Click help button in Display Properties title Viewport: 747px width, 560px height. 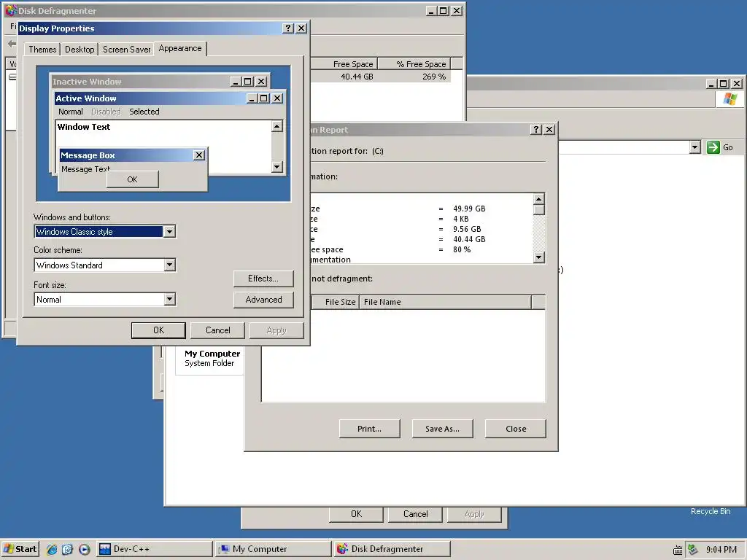click(x=288, y=28)
